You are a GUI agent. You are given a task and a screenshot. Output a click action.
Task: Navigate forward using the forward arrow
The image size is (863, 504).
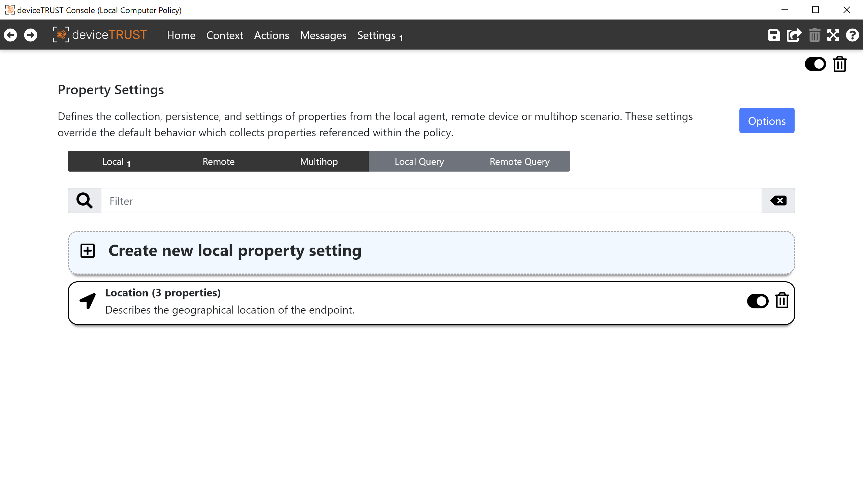click(x=30, y=35)
